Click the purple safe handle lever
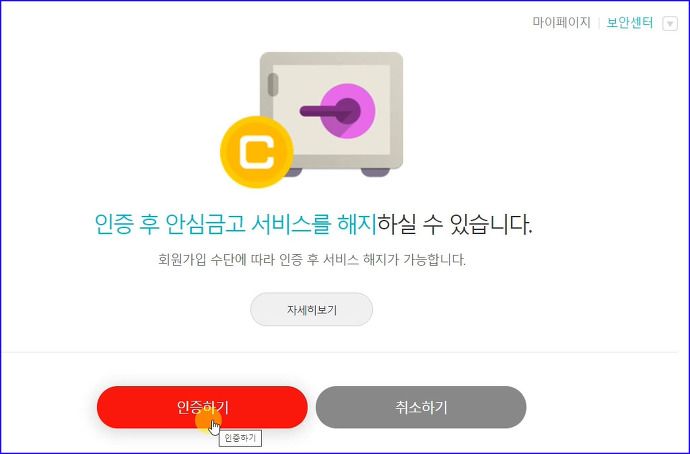The height and width of the screenshot is (454, 690). coord(329,110)
